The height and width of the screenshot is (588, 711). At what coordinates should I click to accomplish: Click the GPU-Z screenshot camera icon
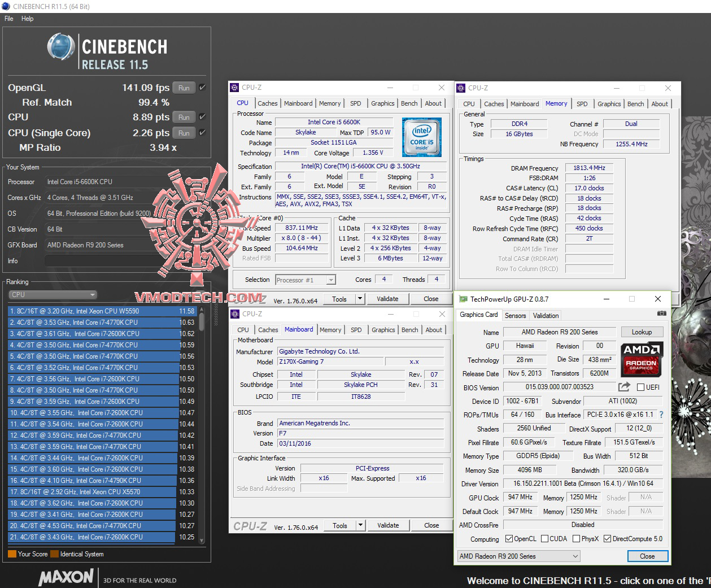(661, 314)
